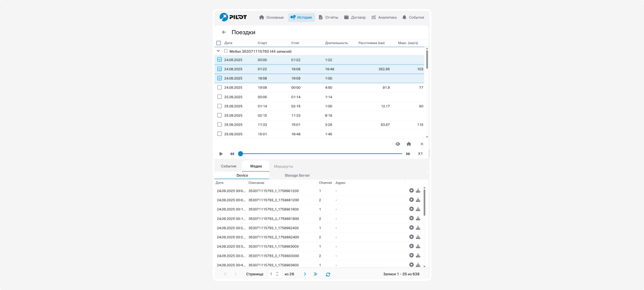Change playback speed with X1 control
Viewport: 644px width, 290px height.
tap(420, 154)
